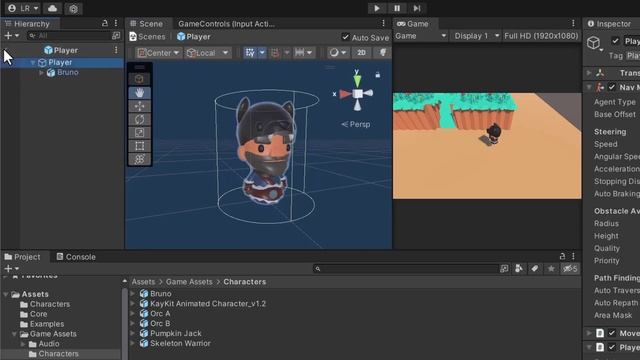Viewport: 640px width, 360px height.
Task: Open the Local rotation dropdown
Action: click(207, 53)
